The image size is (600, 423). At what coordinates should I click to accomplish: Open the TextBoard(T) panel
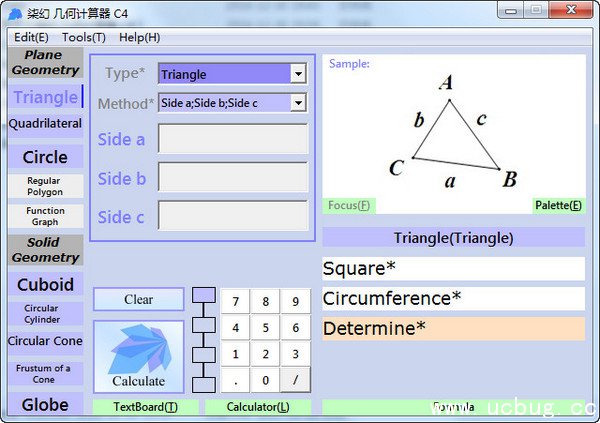click(145, 407)
